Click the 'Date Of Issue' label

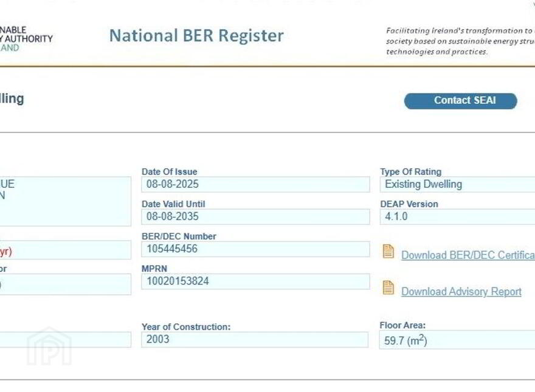(x=169, y=171)
